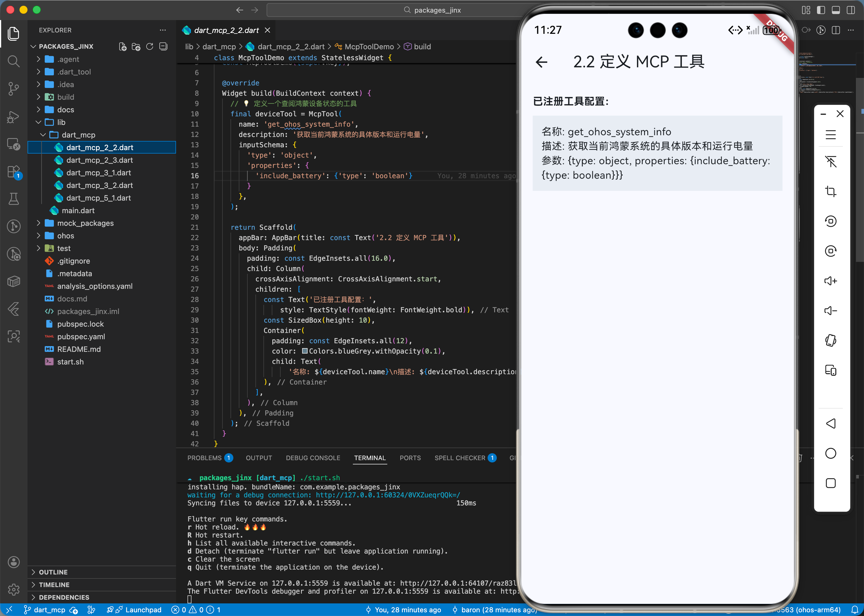Open the Extensions view
This screenshot has width=864, height=616.
pos(14,172)
